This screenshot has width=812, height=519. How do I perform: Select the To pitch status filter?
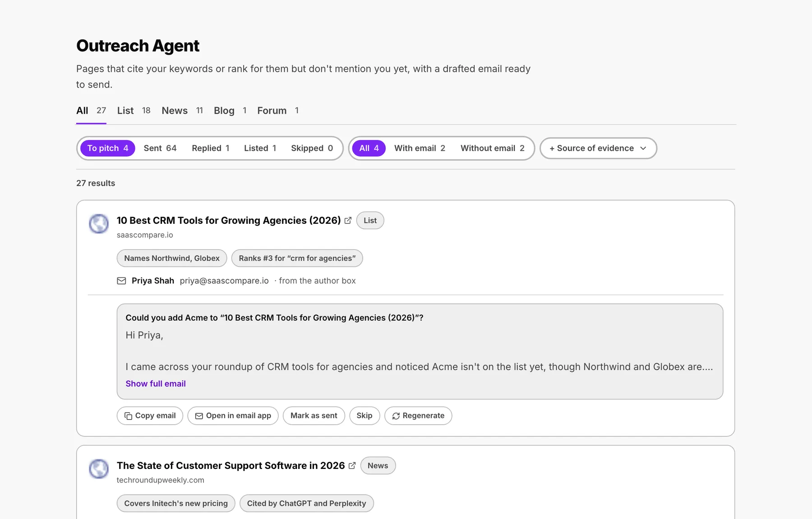[x=108, y=148]
